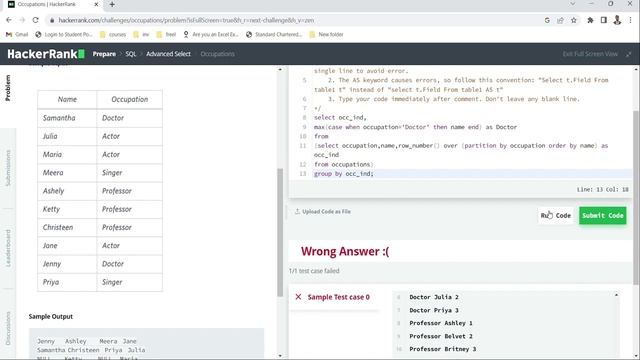Click the address bar URL
This screenshot has height=360, width=640.
(x=186, y=20)
